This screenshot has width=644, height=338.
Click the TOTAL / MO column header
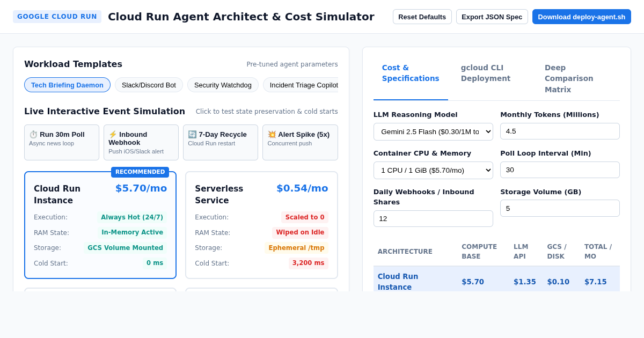598,252
